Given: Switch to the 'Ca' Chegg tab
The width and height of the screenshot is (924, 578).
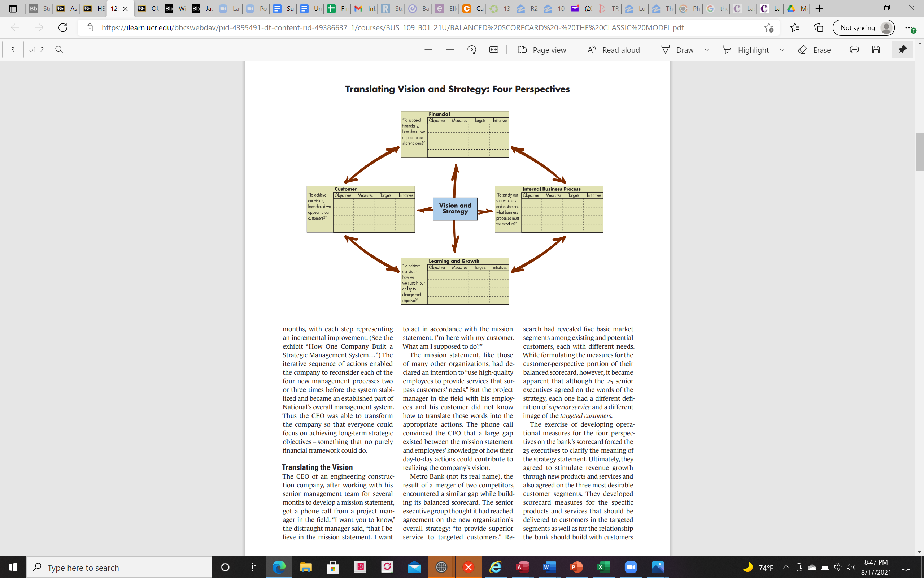Looking at the screenshot, I should pyautogui.click(x=473, y=8).
